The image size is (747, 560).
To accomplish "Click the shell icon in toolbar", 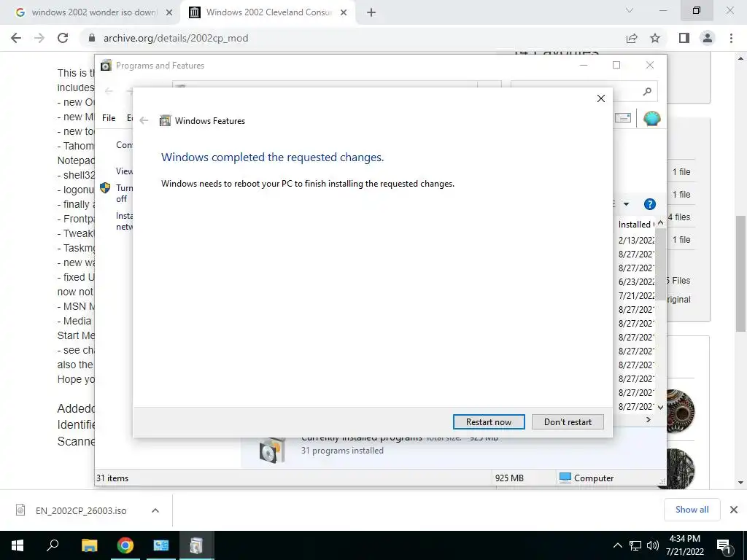I will click(651, 118).
